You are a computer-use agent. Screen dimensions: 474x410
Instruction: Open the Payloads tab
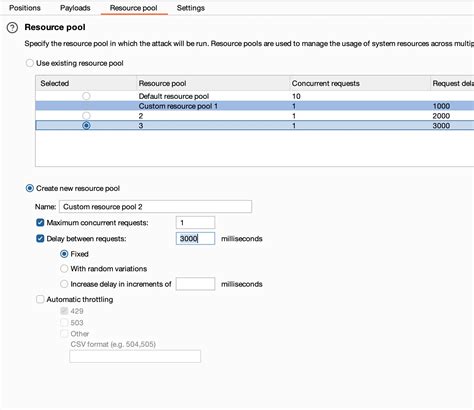[x=75, y=8]
